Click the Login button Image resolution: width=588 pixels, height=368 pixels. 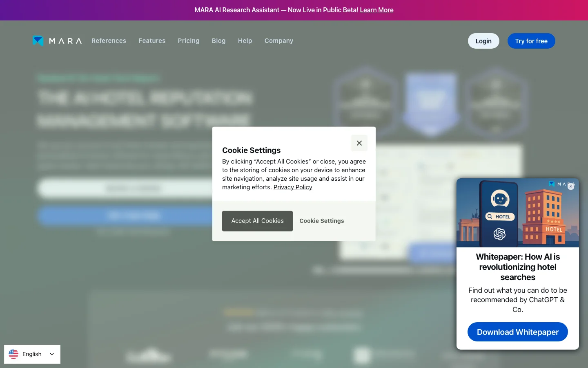483,41
